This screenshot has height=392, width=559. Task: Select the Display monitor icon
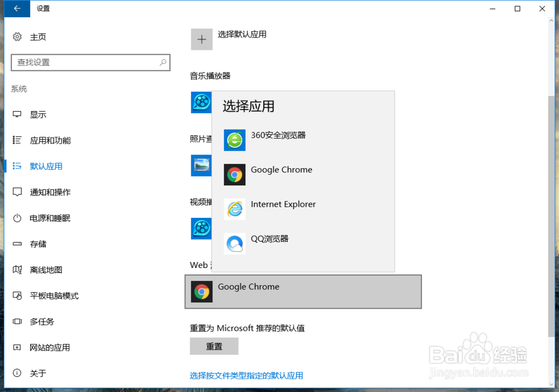[x=17, y=114]
